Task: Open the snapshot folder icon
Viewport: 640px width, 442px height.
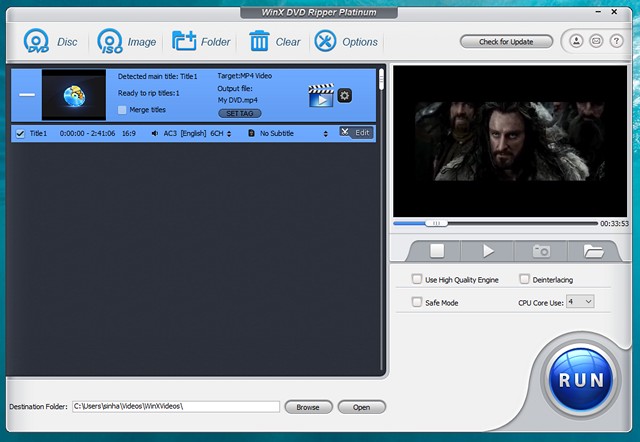Action: point(593,251)
